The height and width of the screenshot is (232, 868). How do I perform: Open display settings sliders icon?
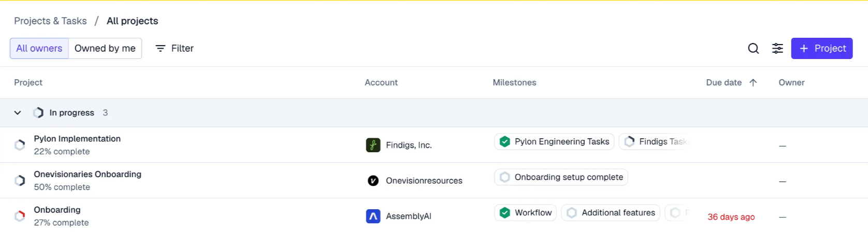pos(777,49)
